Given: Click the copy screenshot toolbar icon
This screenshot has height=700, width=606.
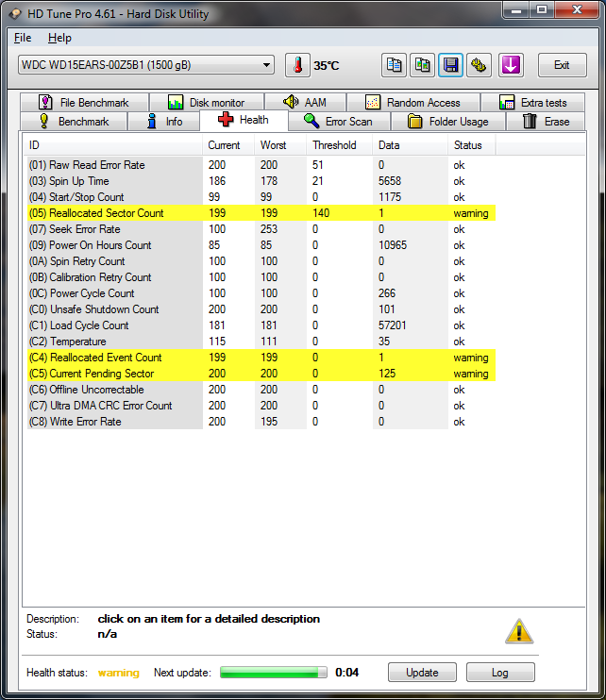Looking at the screenshot, I should 422,65.
